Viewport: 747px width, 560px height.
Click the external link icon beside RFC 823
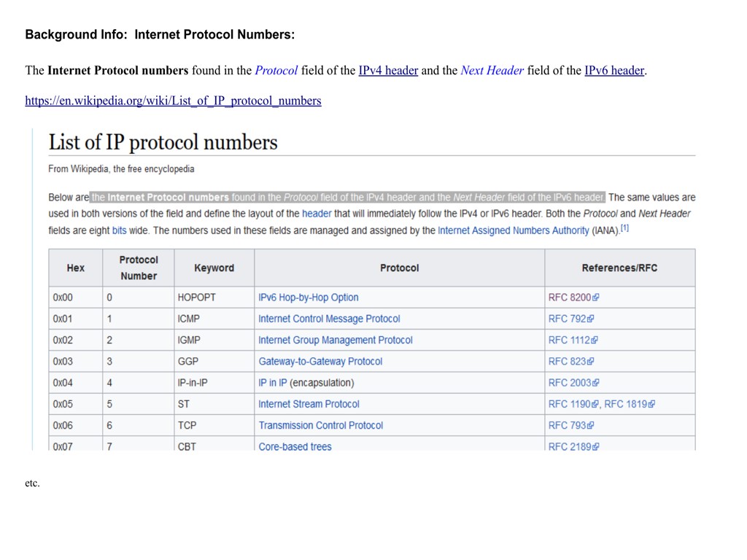click(x=592, y=362)
